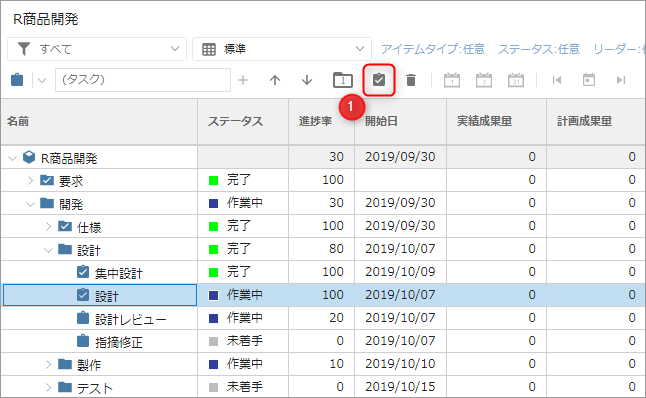Move item down with the down arrow
646x398 pixels.
307,80
